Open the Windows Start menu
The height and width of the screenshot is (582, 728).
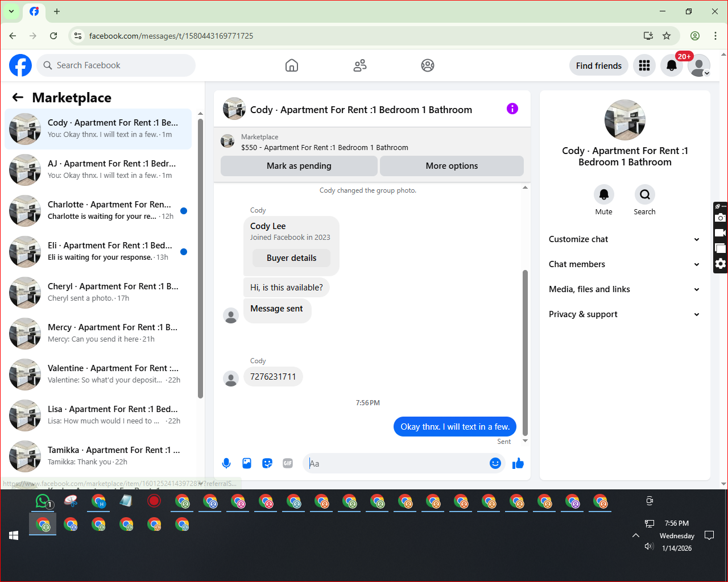[x=14, y=535]
